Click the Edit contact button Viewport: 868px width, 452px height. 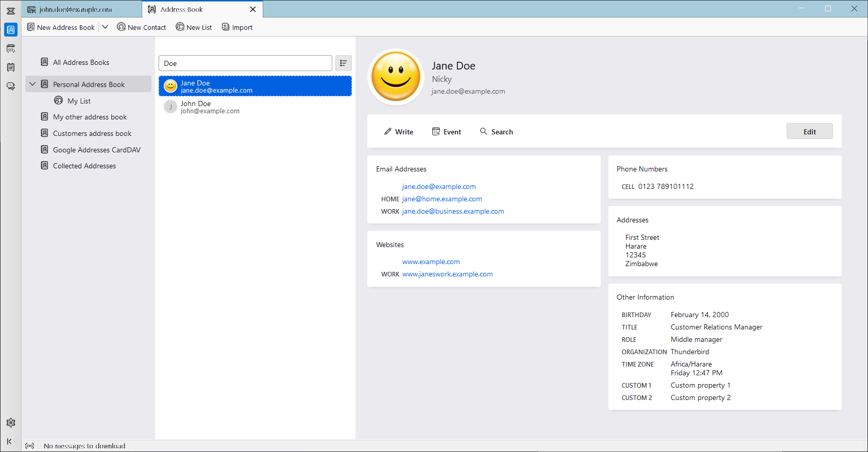pos(810,131)
